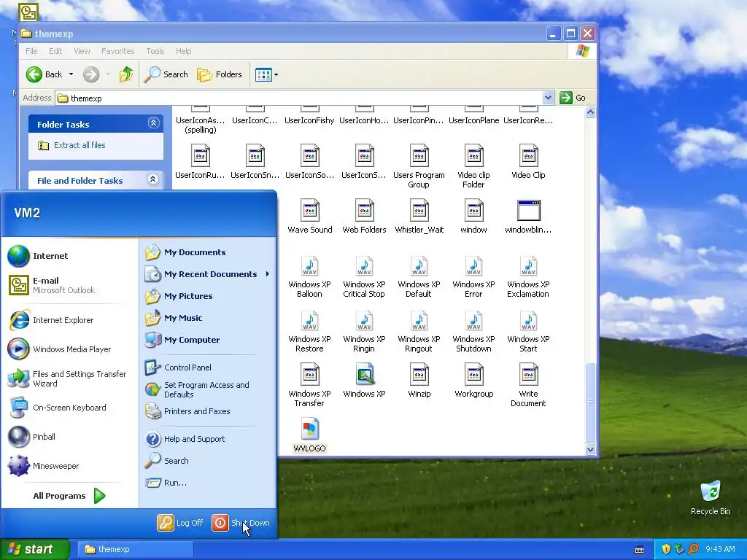Select the Winzip file

point(419,381)
